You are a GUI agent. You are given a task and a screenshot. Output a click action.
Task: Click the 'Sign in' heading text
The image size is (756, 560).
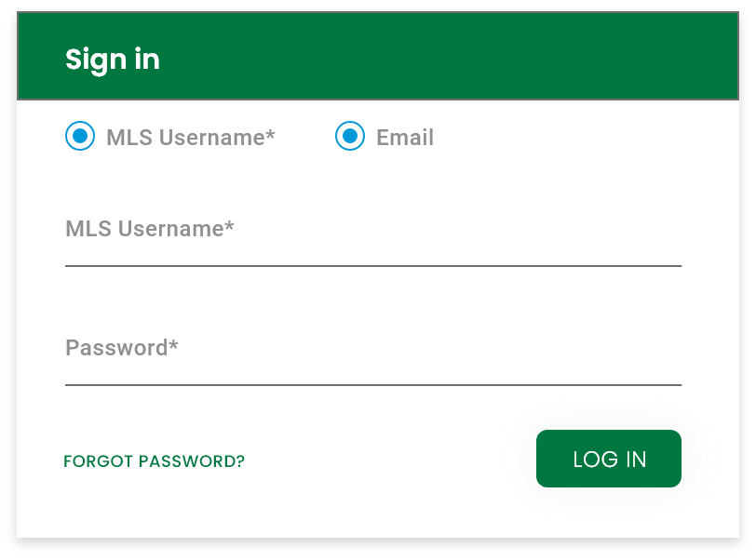(x=113, y=60)
